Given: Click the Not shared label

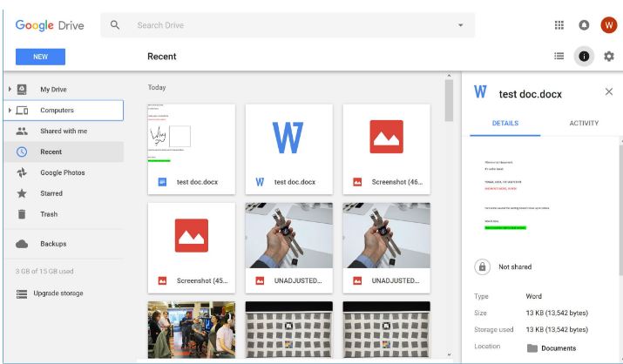Looking at the screenshot, I should coord(515,266).
